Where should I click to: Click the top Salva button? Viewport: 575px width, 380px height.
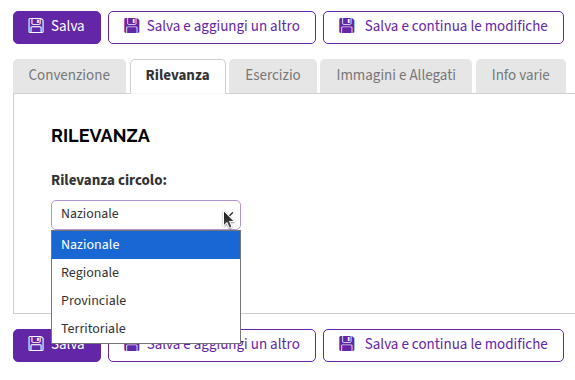pos(57,28)
